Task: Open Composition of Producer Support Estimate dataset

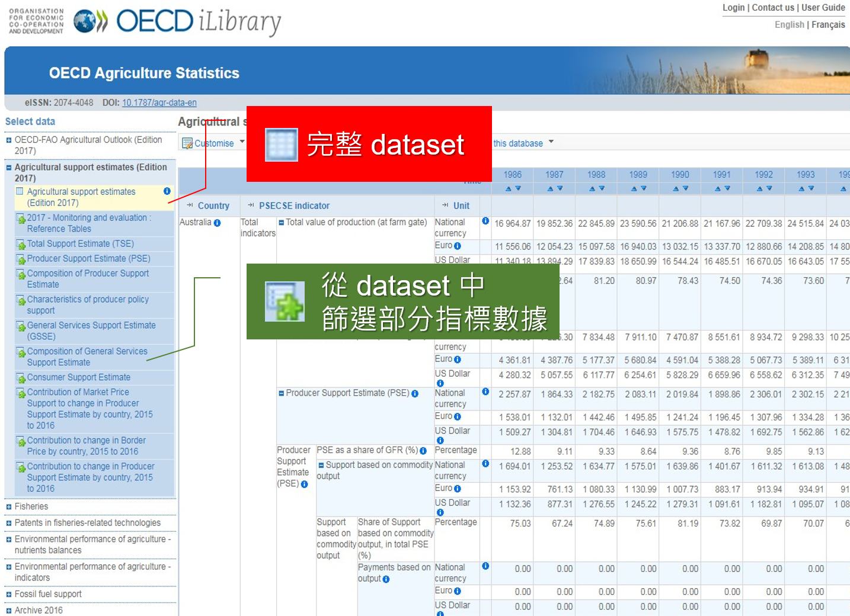Action: point(88,279)
